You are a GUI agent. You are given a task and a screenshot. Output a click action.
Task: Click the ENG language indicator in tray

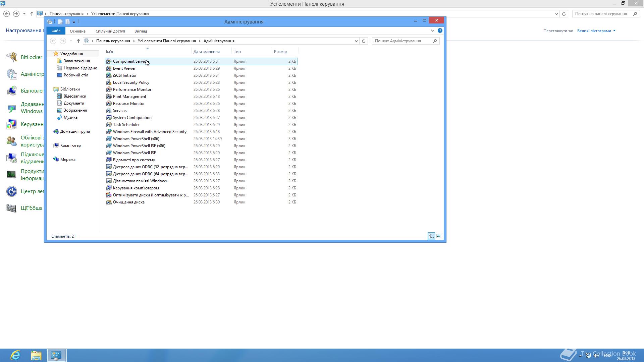tap(607, 355)
